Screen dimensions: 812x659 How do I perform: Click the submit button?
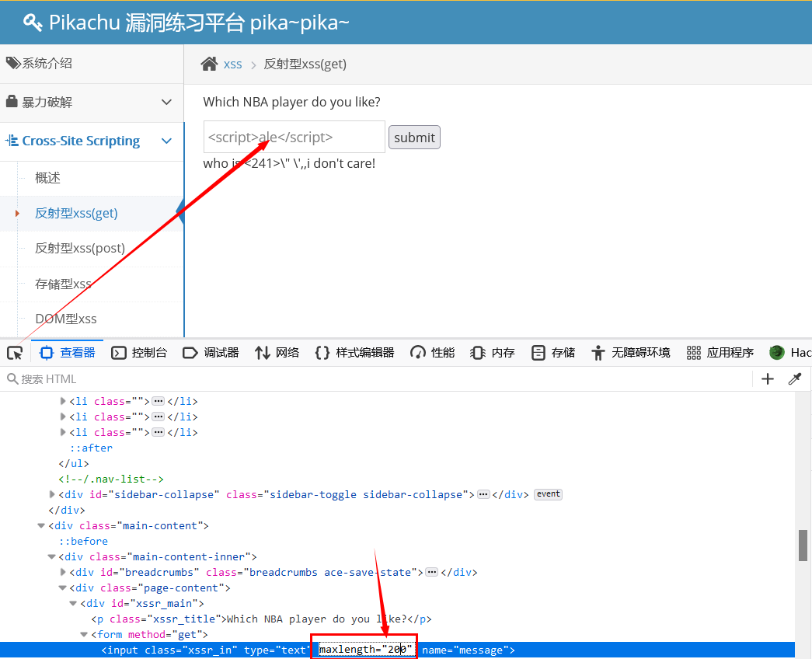pyautogui.click(x=414, y=138)
